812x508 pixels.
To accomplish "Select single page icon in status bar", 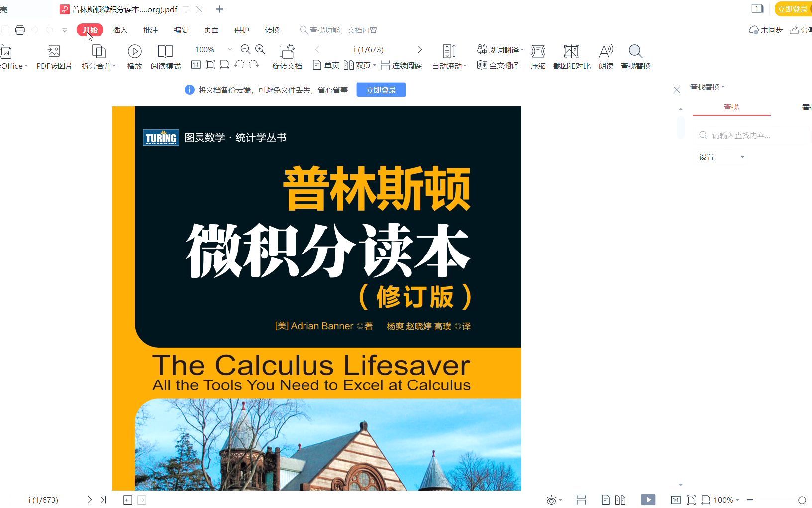I will (x=606, y=500).
